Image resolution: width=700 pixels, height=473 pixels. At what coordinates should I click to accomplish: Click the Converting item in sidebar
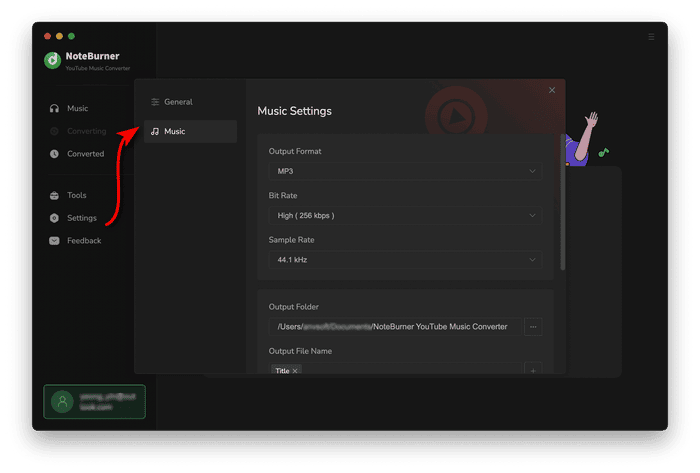[x=86, y=131]
